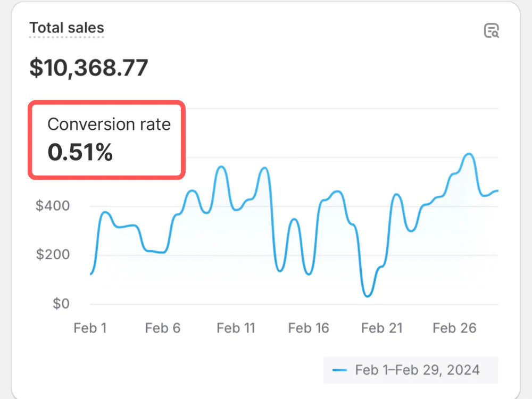
Task: Click the Conversion rate label
Action: click(x=109, y=124)
